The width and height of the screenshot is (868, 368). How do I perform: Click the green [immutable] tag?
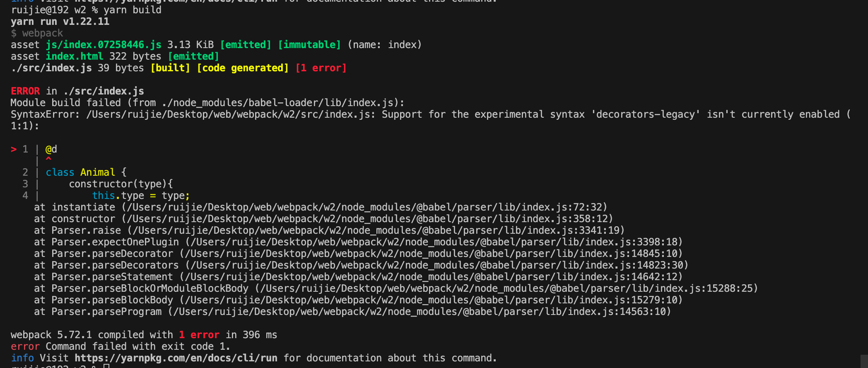tap(309, 45)
